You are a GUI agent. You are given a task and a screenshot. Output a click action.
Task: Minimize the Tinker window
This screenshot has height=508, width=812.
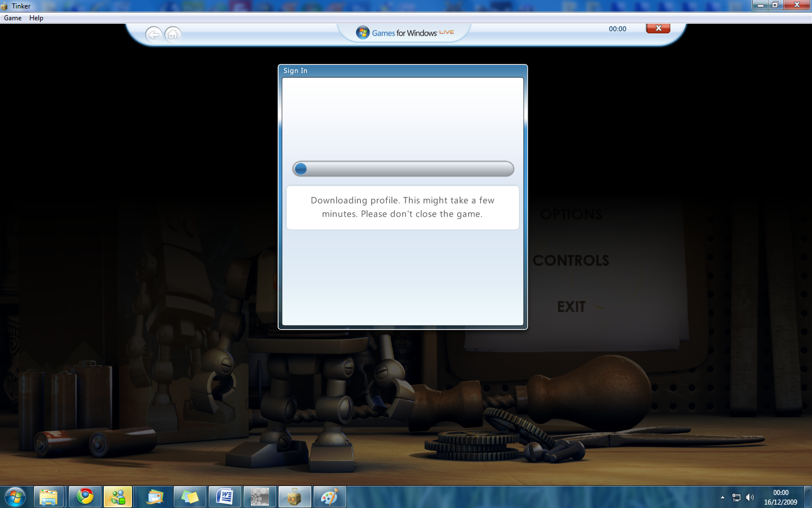click(760, 5)
